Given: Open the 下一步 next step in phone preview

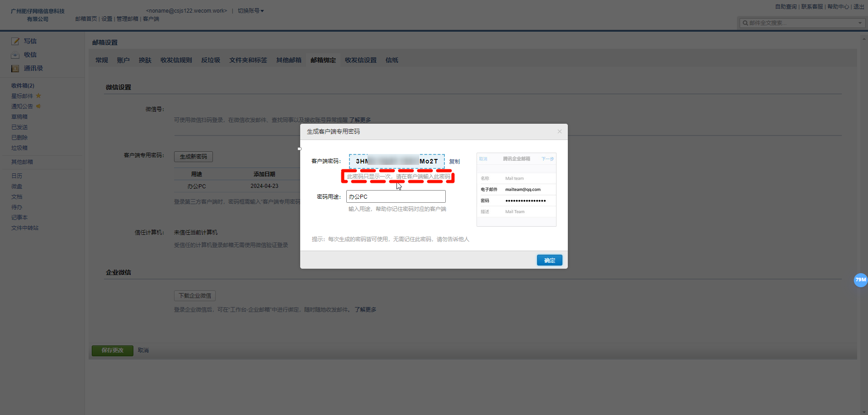Looking at the screenshot, I should click(x=548, y=159).
